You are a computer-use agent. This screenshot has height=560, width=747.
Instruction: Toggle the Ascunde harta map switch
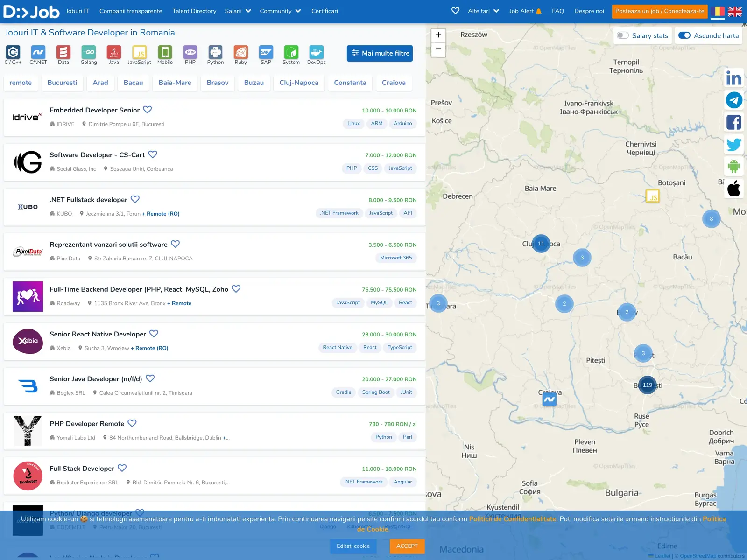click(684, 35)
